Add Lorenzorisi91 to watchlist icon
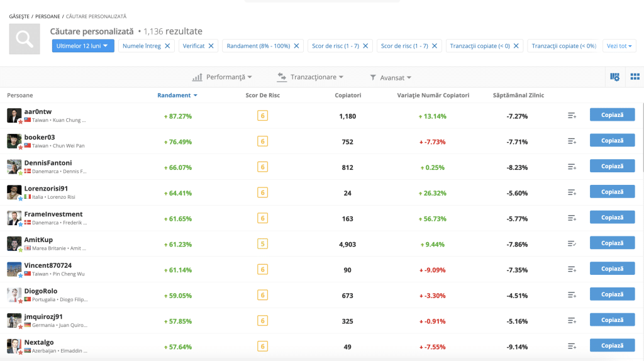The height and width of the screenshot is (361, 644). click(572, 192)
